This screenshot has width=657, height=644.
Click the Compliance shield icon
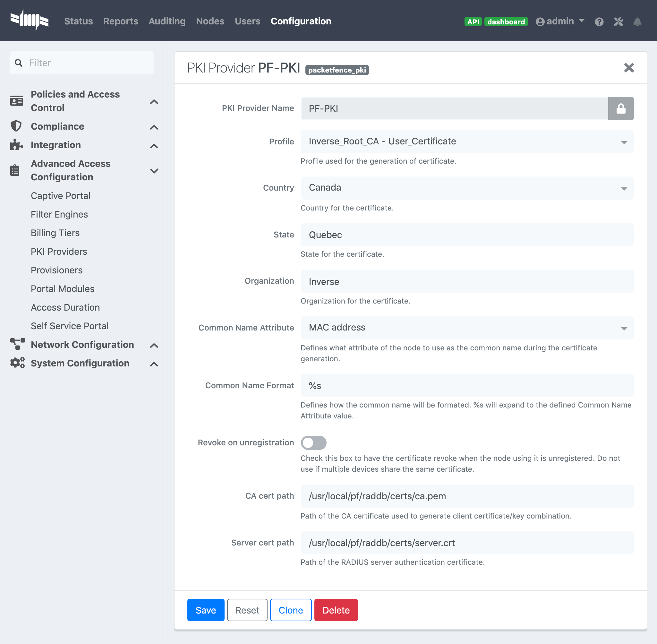pos(16,126)
